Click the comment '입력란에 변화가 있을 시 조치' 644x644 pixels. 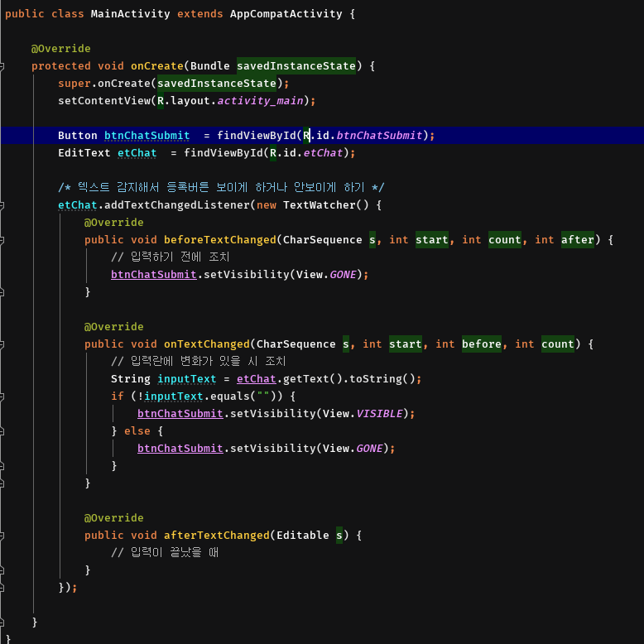coord(198,362)
